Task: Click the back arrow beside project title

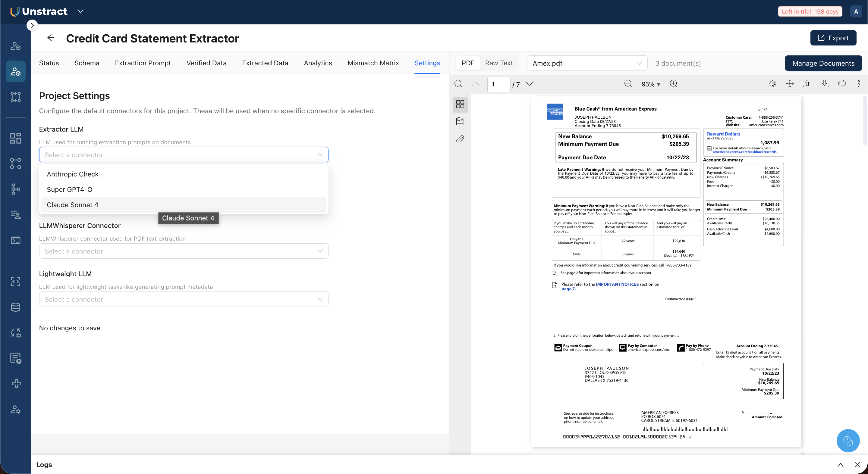Action: point(51,38)
